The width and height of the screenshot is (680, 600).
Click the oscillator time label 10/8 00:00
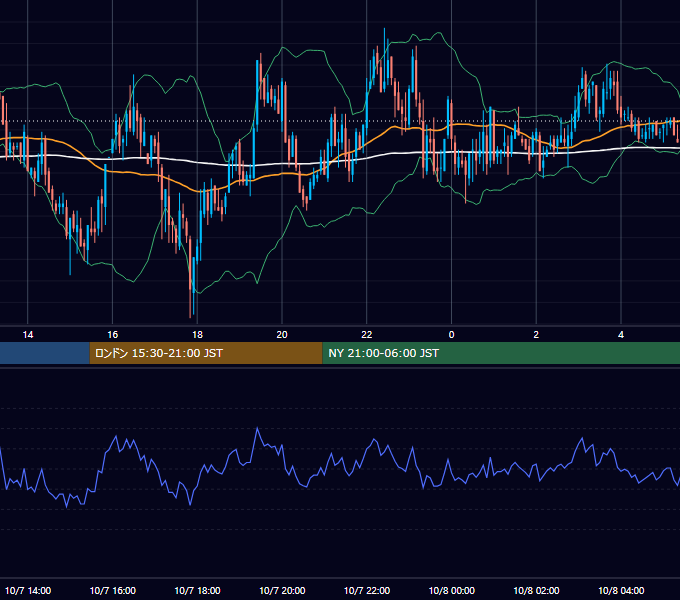(x=451, y=590)
